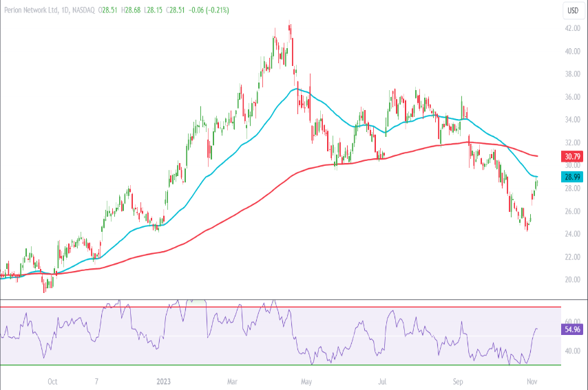Viewport: 588px width, 390px height.
Task: Click the 26.00 price axis label
Action: pos(573,211)
